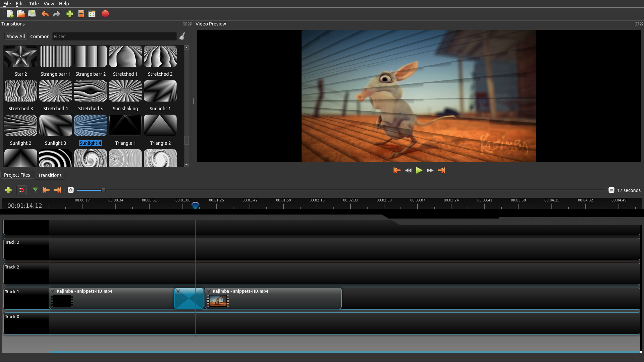
Task: Select the Strange barr 1 transition
Action: pos(56,61)
